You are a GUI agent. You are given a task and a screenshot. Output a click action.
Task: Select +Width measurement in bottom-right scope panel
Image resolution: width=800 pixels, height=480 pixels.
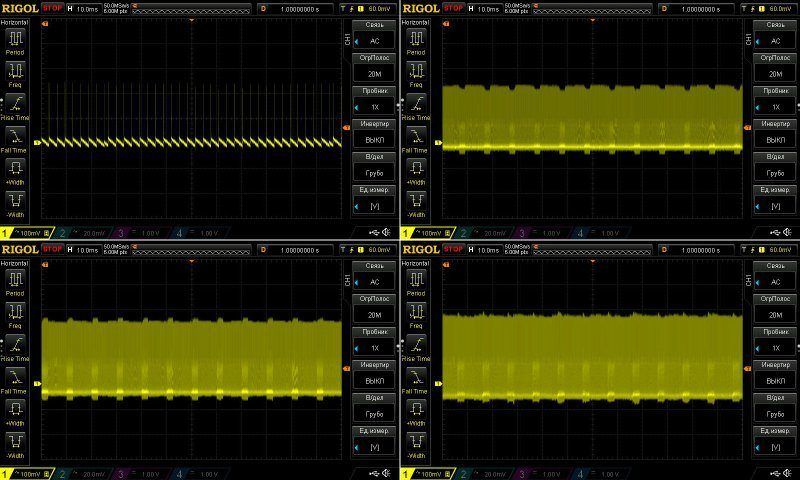coord(416,410)
